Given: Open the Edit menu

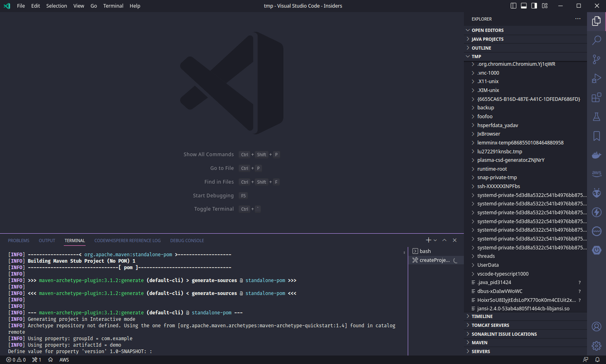Looking at the screenshot, I should pos(36,6).
